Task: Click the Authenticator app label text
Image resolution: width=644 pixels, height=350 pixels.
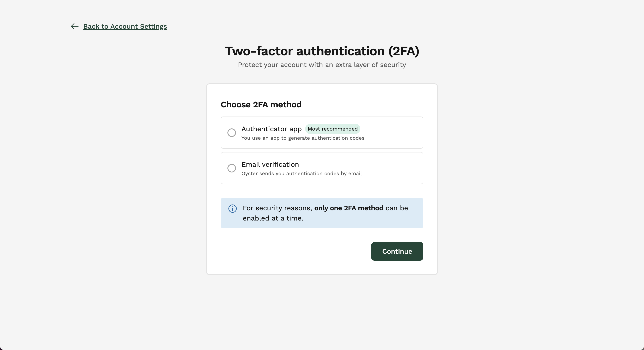Action: click(272, 129)
